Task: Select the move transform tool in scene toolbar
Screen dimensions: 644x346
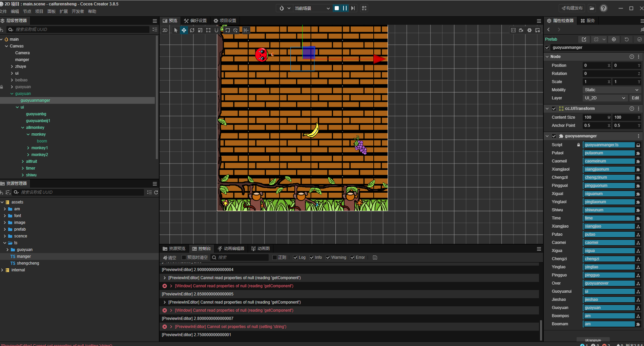Action: (184, 30)
